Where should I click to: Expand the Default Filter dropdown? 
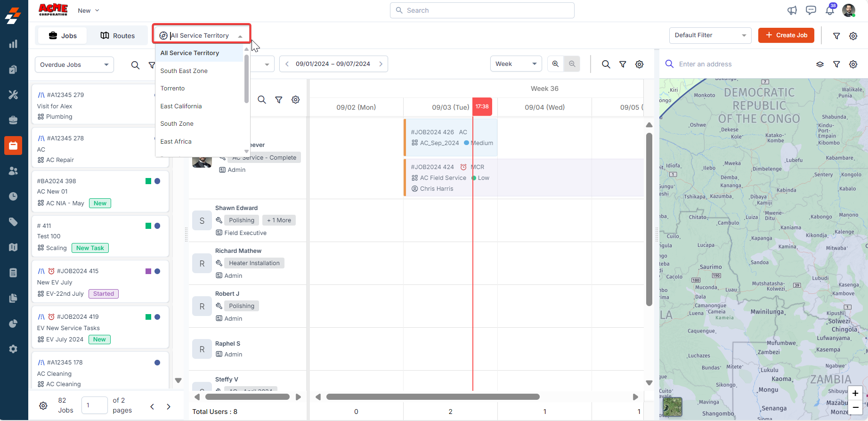coord(710,35)
